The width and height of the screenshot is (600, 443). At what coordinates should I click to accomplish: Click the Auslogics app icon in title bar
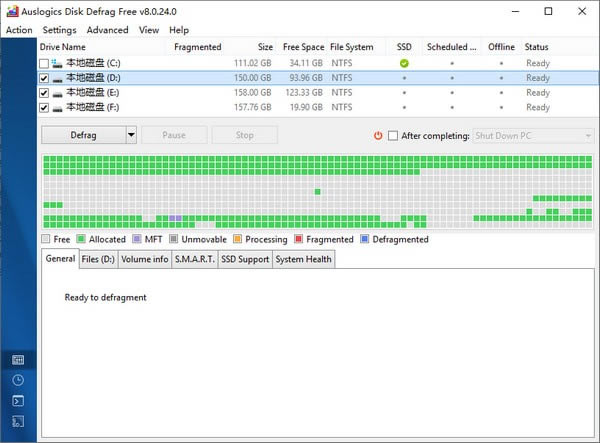click(12, 11)
